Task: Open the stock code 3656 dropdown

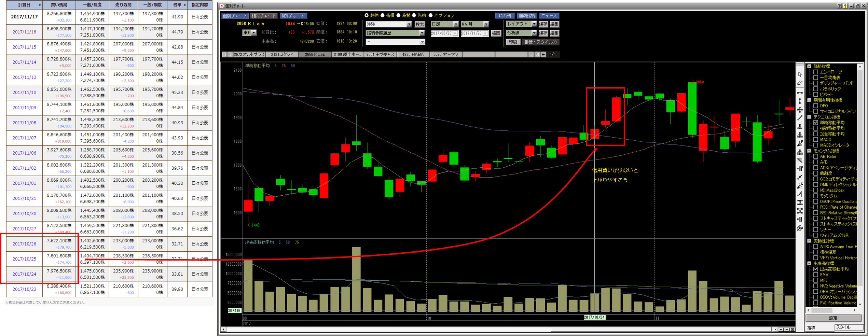Action: [x=409, y=24]
